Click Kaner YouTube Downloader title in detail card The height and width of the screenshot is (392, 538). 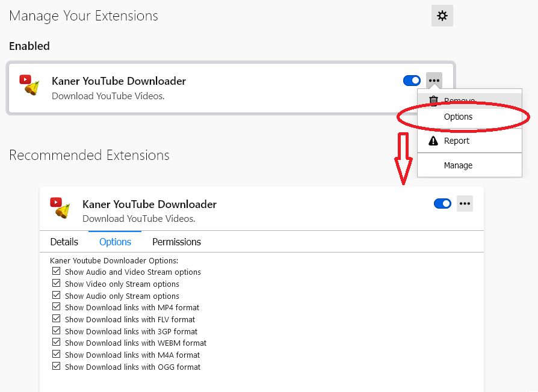[x=150, y=204]
